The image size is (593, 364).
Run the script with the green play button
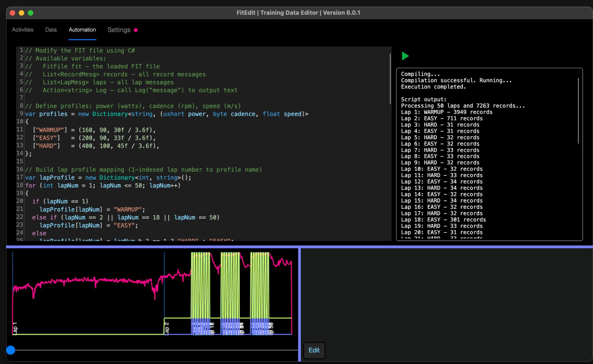pos(405,56)
